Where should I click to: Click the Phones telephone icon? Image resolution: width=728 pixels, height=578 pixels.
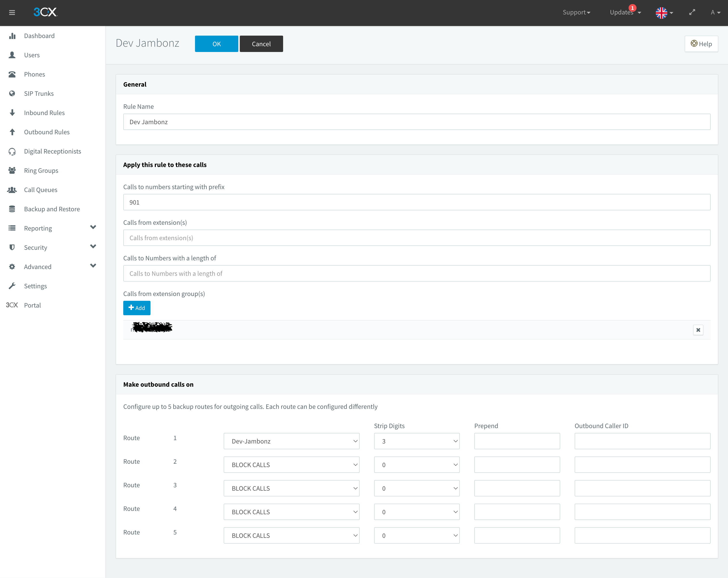click(12, 74)
